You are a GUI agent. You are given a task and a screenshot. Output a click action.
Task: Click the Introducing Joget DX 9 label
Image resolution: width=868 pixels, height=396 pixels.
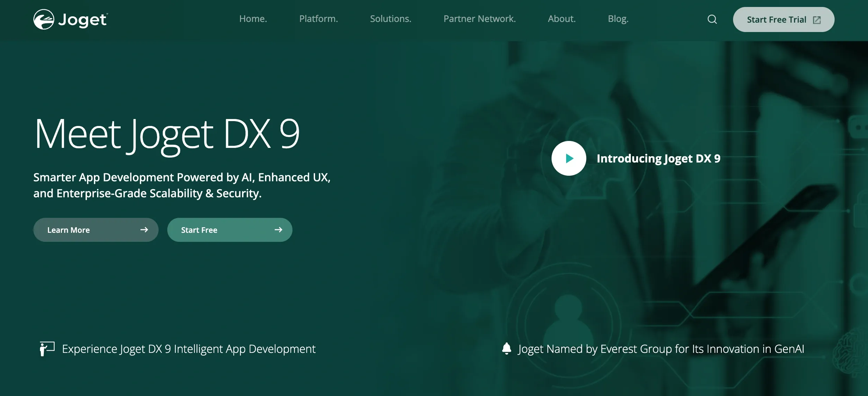tap(658, 159)
